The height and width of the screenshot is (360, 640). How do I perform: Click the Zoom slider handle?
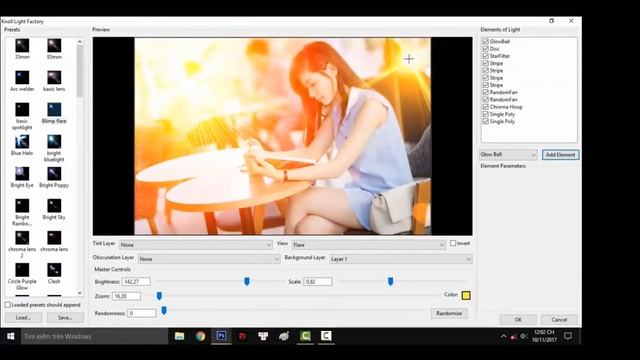pos(159,296)
